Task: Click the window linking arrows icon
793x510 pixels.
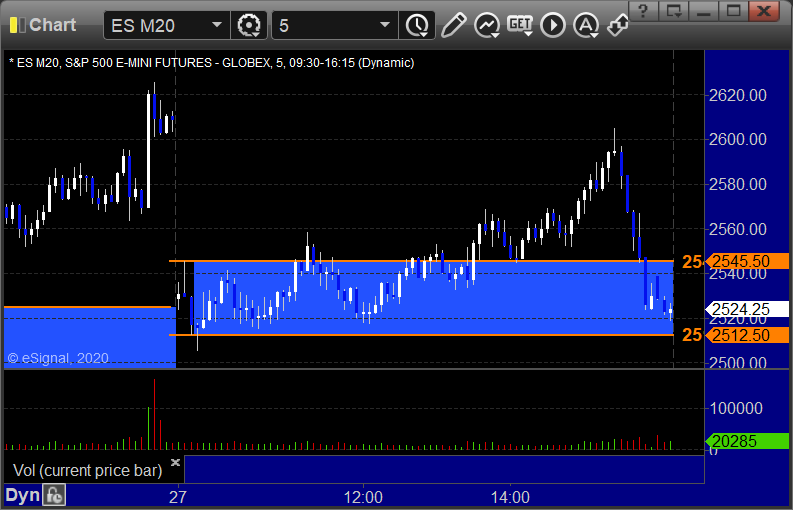Action: (618, 25)
